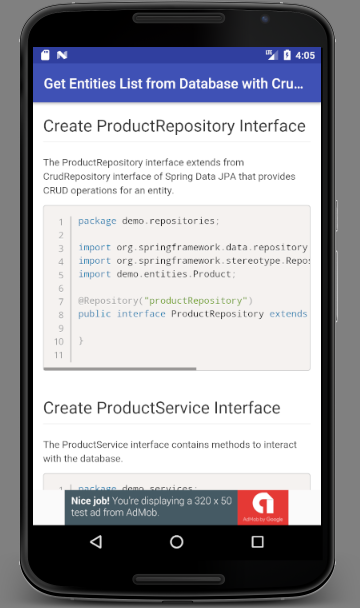Tap the ProductService description paragraph
The height and width of the screenshot is (608, 360).
click(170, 451)
